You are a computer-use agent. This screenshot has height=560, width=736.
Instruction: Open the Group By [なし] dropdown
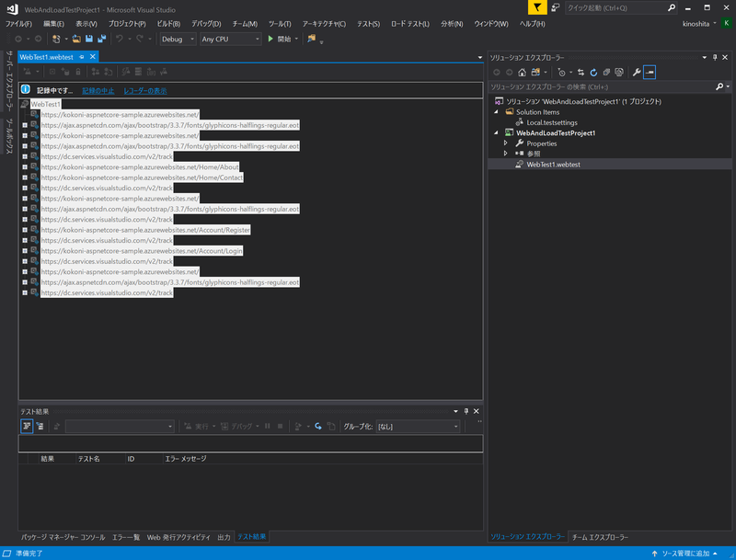click(418, 427)
